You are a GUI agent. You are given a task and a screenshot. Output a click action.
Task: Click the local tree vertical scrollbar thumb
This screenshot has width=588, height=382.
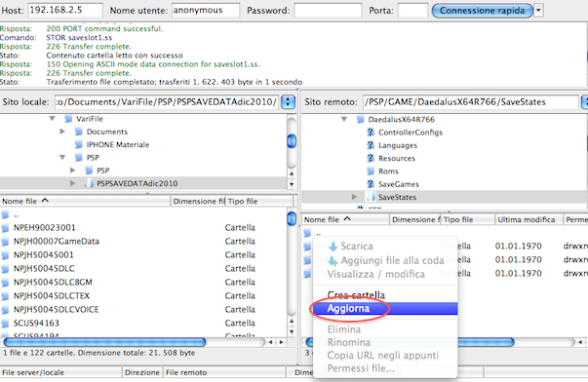point(292,141)
